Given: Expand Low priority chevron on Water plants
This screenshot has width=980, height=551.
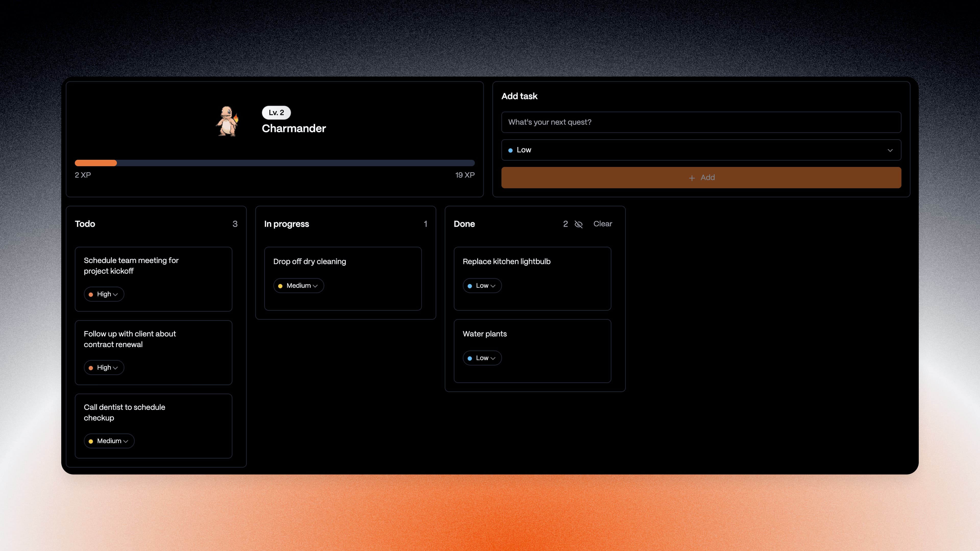Looking at the screenshot, I should coord(493,358).
